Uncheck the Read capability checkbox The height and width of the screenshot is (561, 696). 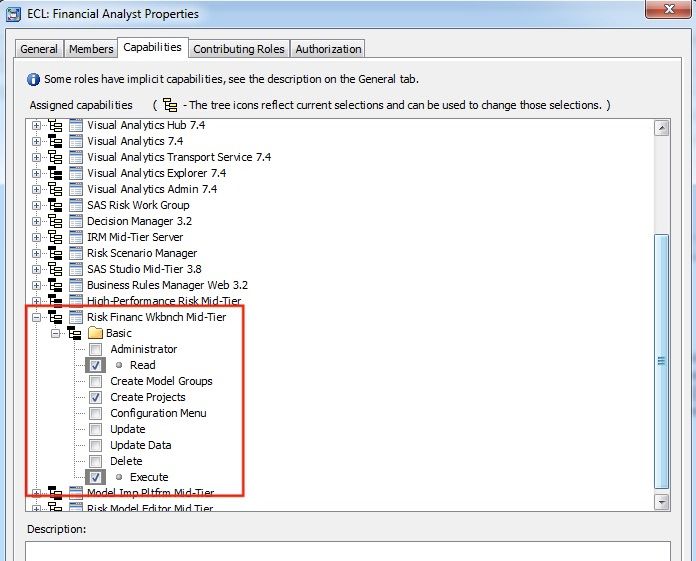(95, 366)
